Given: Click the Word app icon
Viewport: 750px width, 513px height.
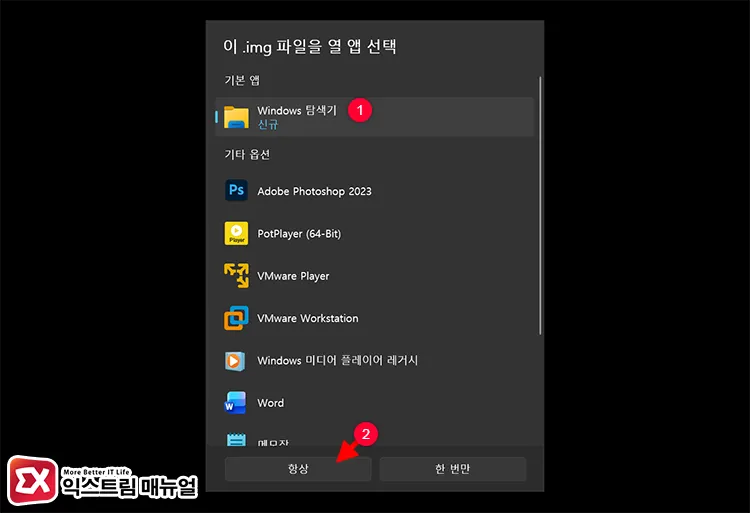Looking at the screenshot, I should point(235,403).
